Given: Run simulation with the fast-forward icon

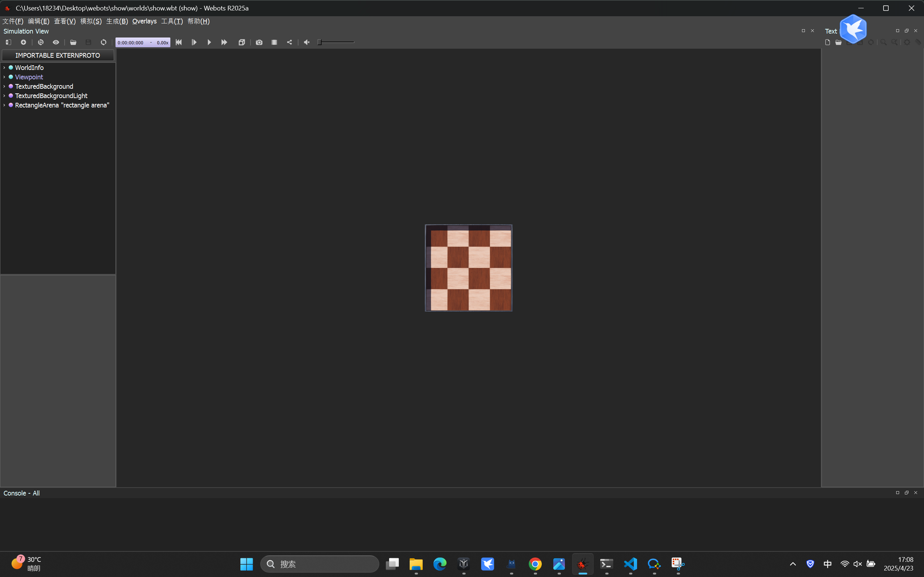Looking at the screenshot, I should point(224,42).
